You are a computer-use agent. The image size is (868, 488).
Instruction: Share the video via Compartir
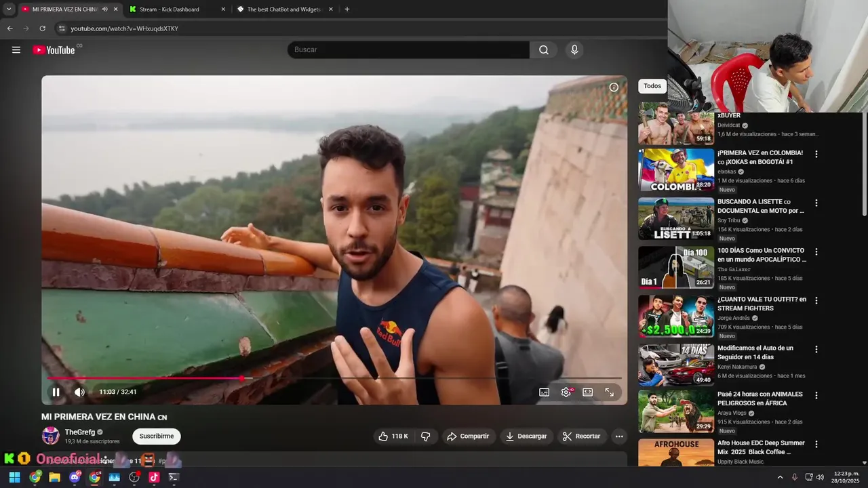[x=468, y=436]
